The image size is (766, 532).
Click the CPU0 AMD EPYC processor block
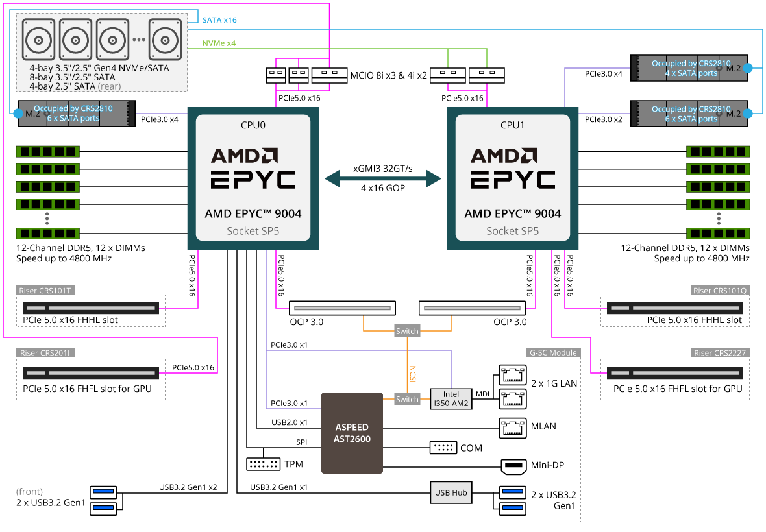[253, 178]
